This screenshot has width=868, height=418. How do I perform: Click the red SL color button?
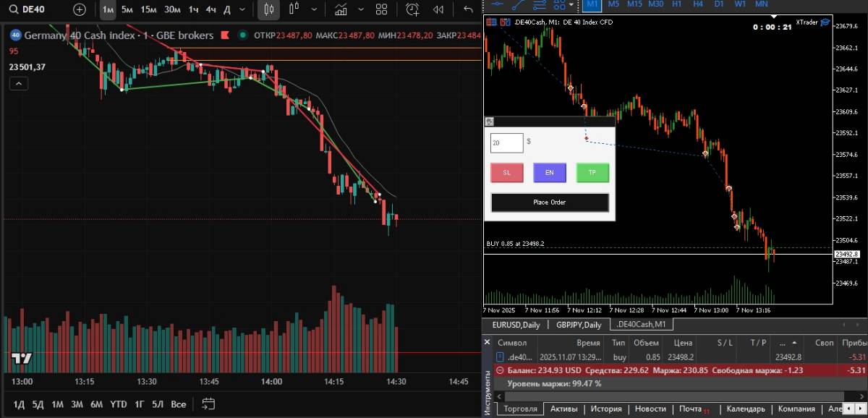tap(506, 173)
